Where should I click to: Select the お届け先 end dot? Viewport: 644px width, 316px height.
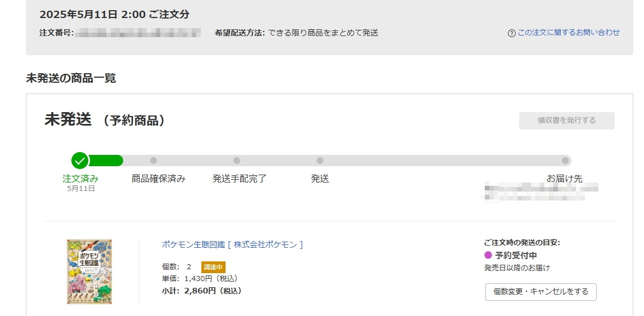565,161
